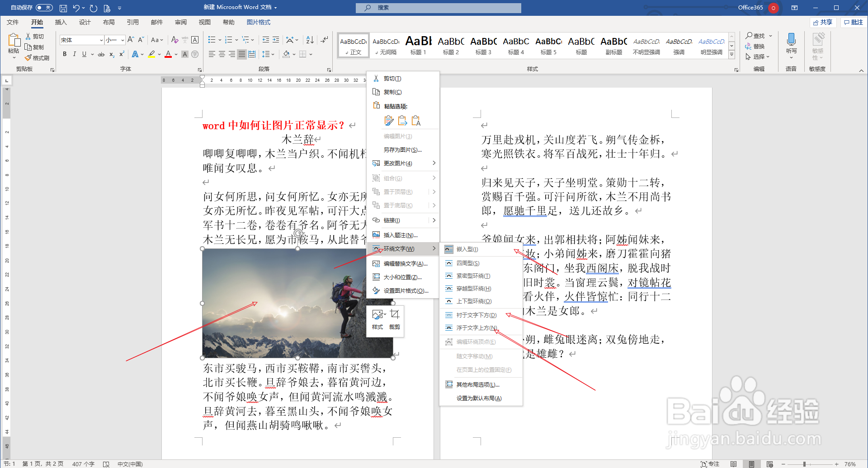Click the Decrease Indent icon
This screenshot has height=468, width=868.
(266, 40)
